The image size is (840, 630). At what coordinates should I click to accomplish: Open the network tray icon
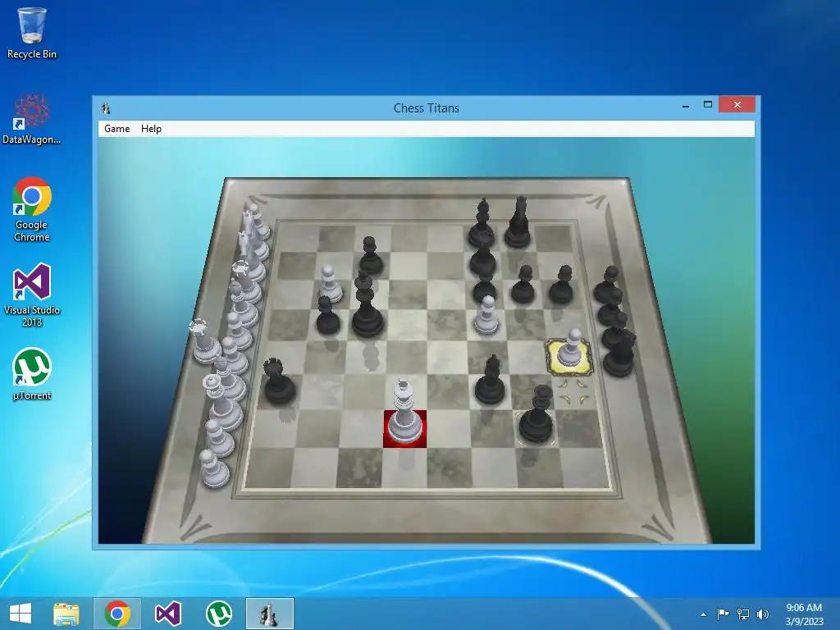tap(743, 614)
